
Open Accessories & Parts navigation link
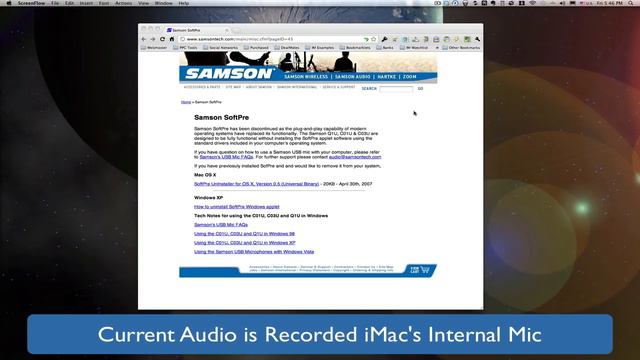202,87
